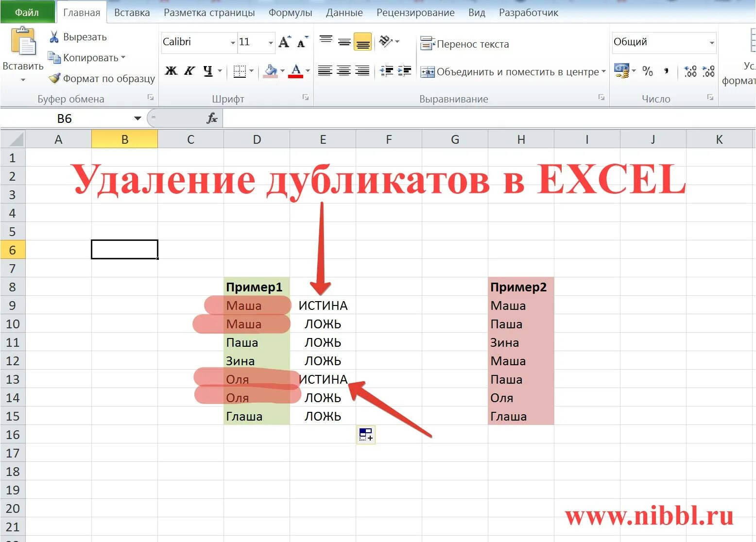Expand the Merge and Center dropdown arrow

(x=603, y=71)
